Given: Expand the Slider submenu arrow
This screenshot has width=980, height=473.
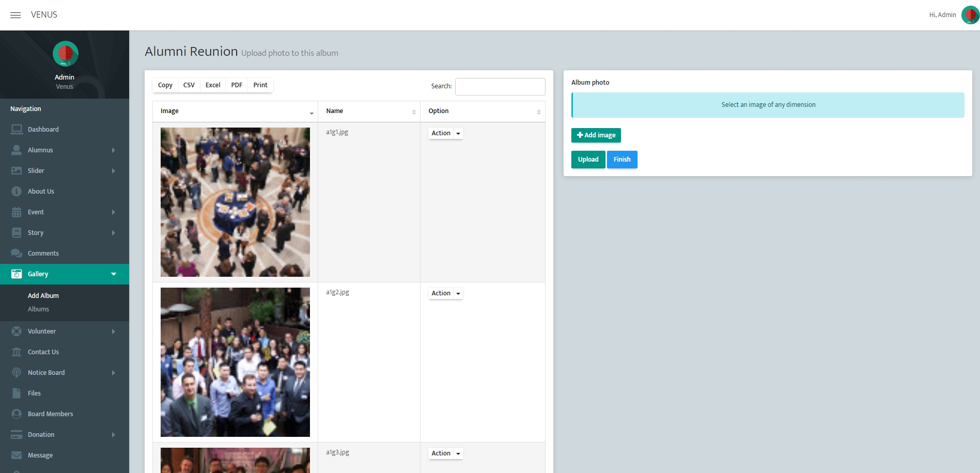Looking at the screenshot, I should [113, 171].
